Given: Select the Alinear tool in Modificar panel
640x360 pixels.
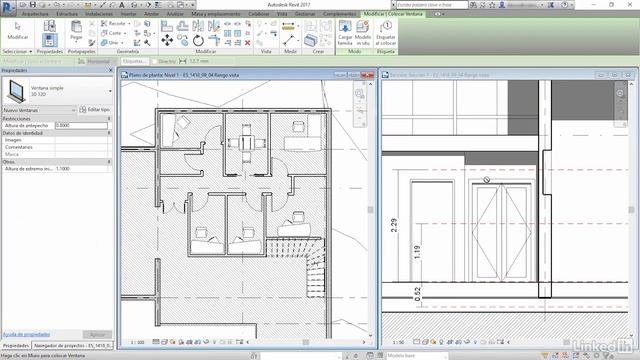Looking at the screenshot, I should (x=167, y=26).
